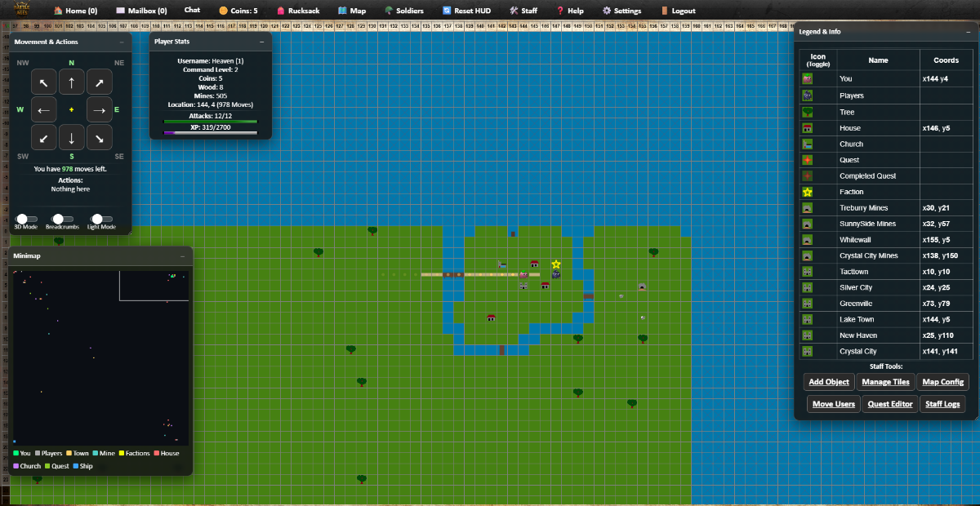Click the northwest movement arrow

(x=43, y=82)
